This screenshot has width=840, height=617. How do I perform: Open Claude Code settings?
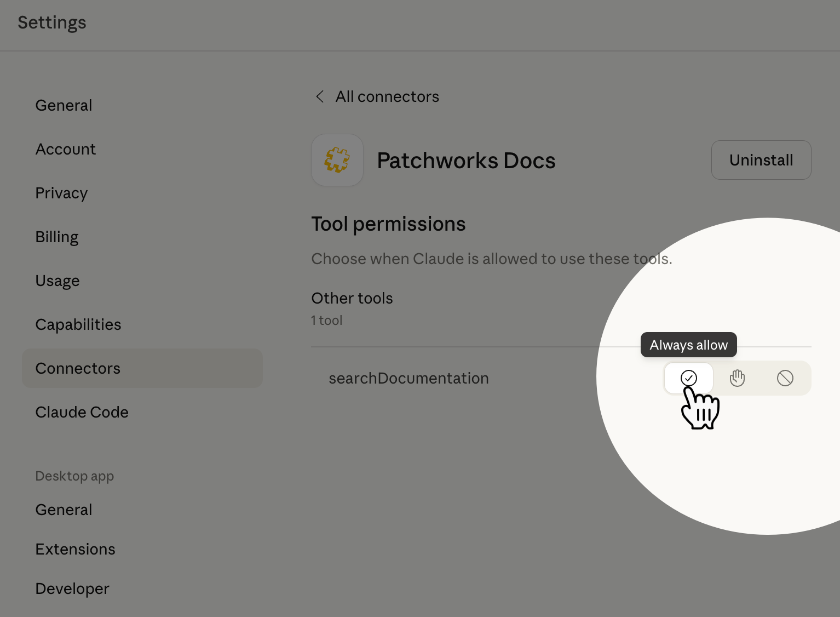click(x=82, y=412)
